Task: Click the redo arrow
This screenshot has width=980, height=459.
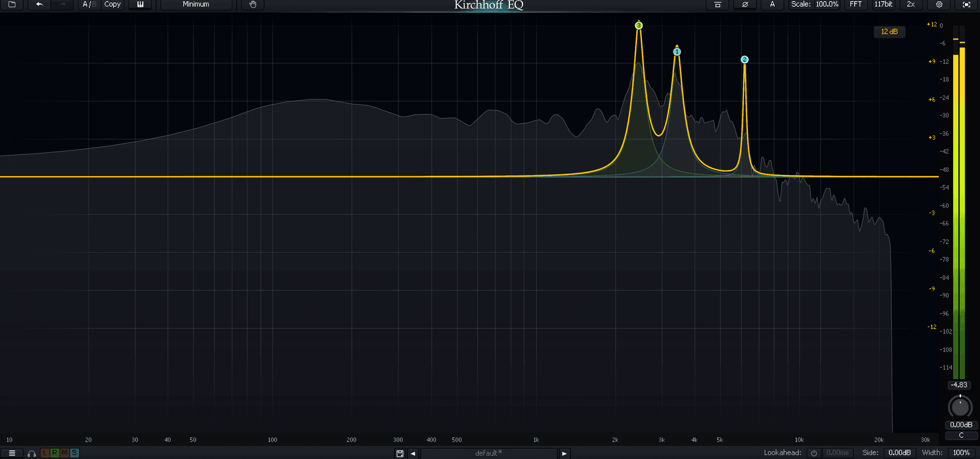Action: [62, 4]
